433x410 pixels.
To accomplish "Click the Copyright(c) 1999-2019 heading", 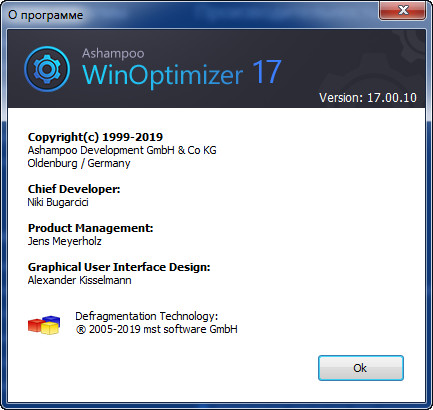I will (x=95, y=137).
